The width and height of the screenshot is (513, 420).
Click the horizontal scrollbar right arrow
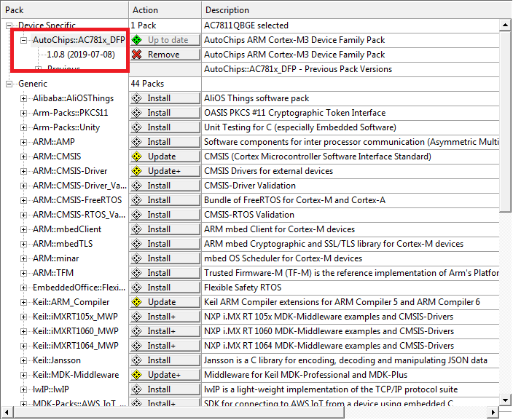click(493, 412)
